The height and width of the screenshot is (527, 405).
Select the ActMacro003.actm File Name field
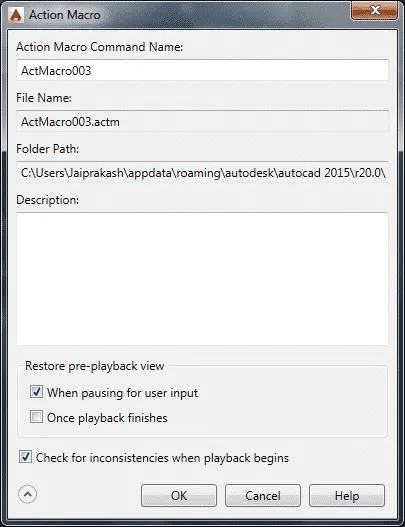[x=202, y=121]
